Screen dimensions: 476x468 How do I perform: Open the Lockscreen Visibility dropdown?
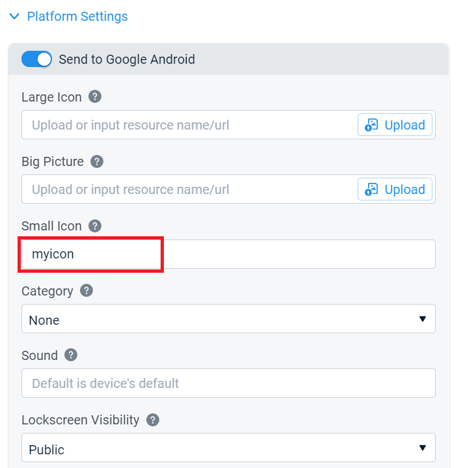[228, 448]
